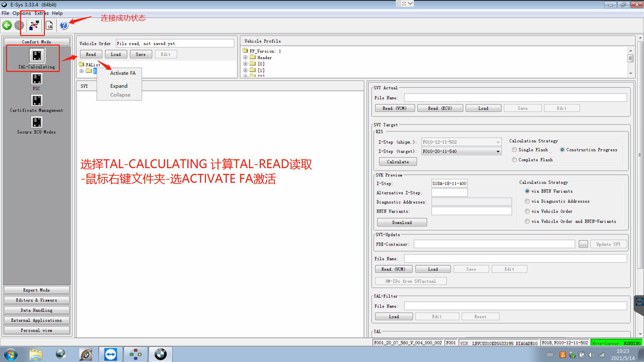Click the globe icon on the taskbar
Viewport: 644px width, 362px height.
(61, 355)
